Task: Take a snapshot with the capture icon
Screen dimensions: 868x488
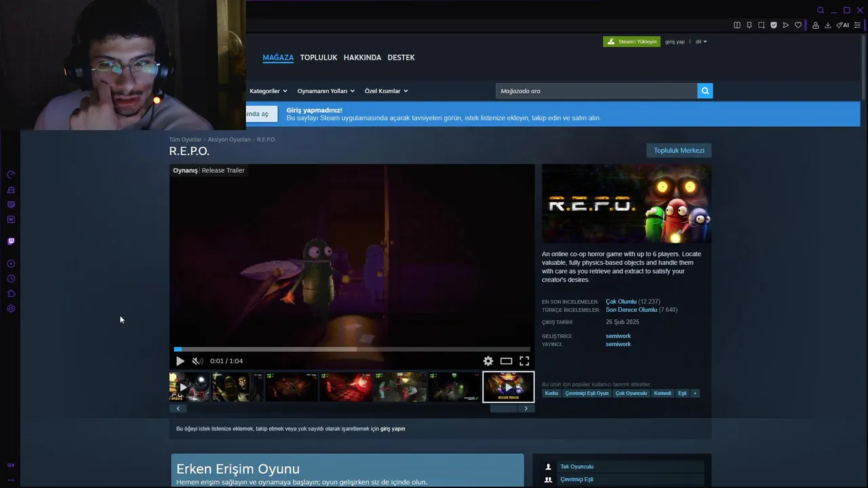Action: point(762,25)
